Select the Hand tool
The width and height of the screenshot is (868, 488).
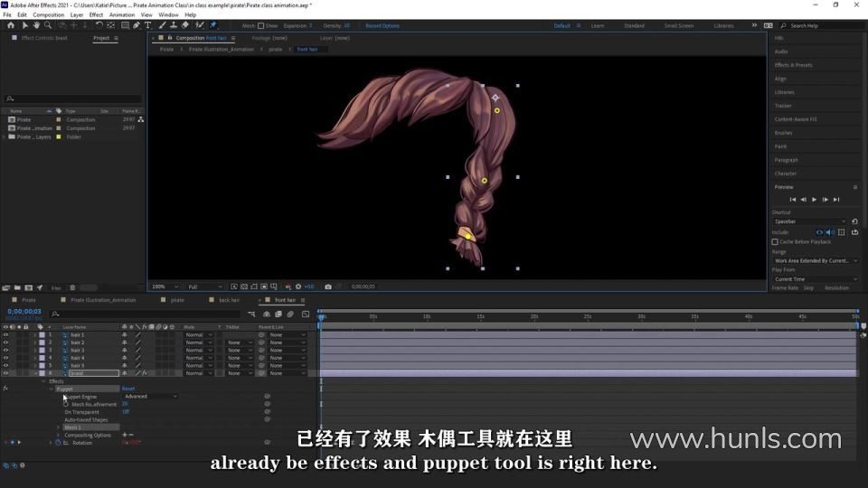[x=36, y=25]
